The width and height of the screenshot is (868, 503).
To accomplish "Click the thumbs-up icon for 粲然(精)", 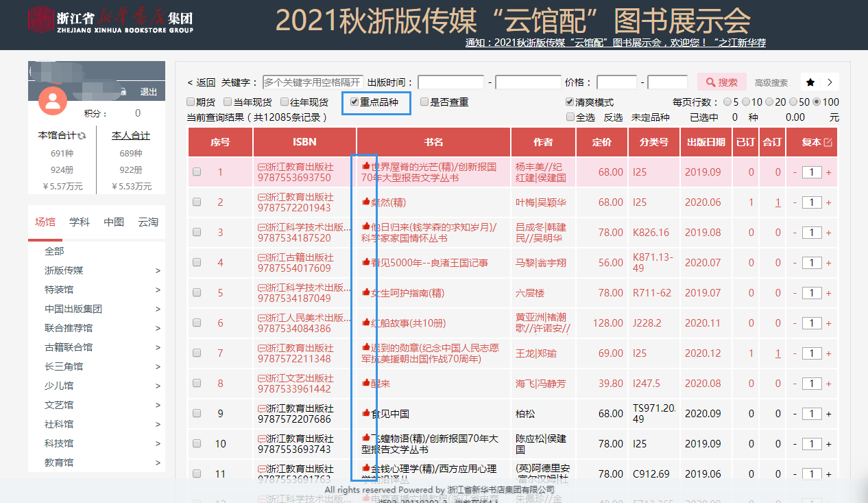I will [365, 202].
